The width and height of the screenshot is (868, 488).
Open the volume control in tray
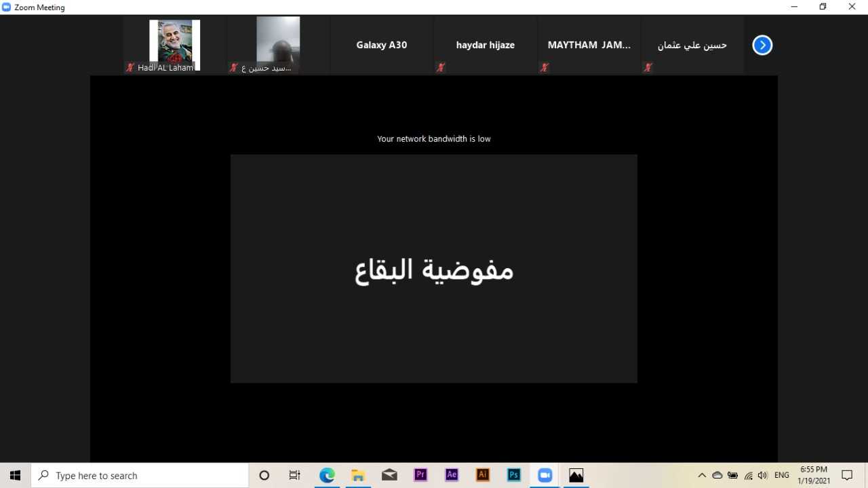(x=763, y=475)
